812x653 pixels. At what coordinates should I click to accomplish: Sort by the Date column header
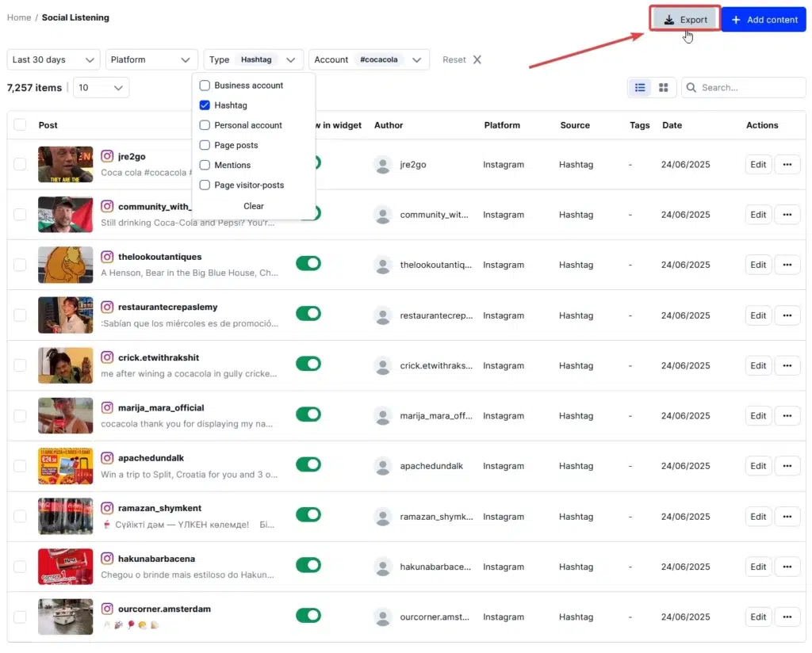point(672,124)
